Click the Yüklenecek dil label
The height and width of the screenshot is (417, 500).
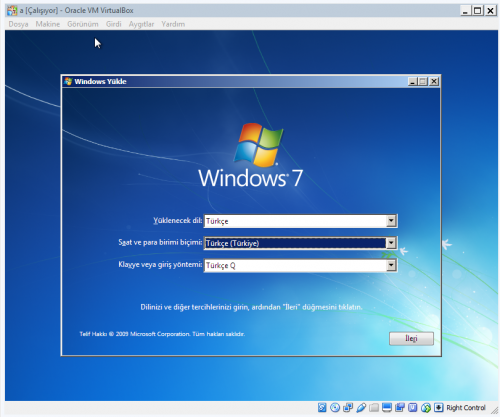pyautogui.click(x=177, y=220)
